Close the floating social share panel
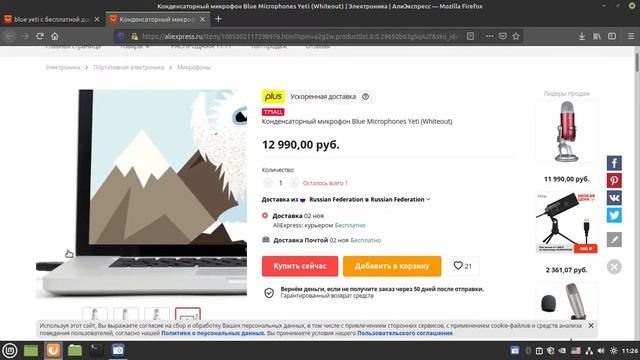 coord(614,267)
